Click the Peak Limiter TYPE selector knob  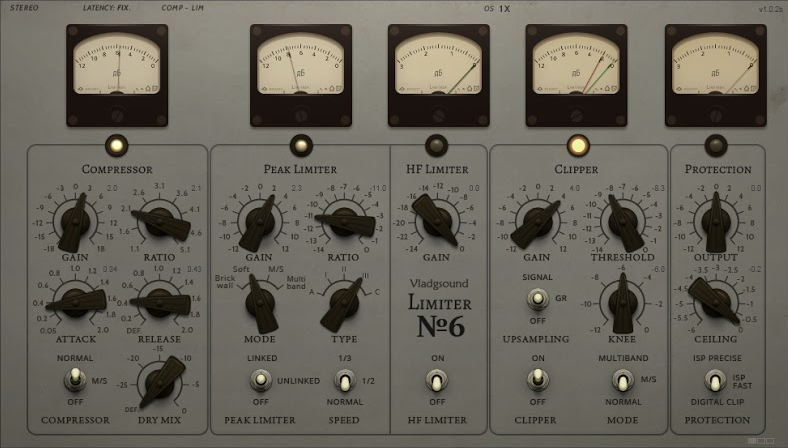pyautogui.click(x=344, y=304)
